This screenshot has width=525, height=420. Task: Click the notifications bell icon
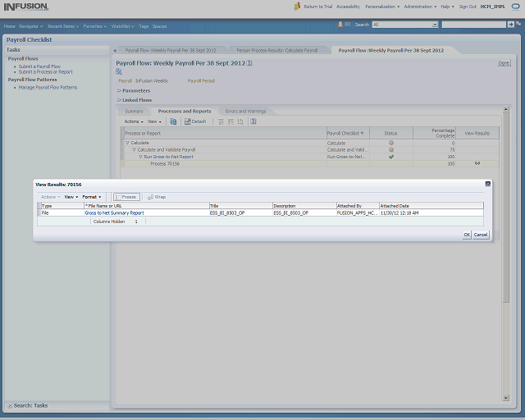(x=340, y=25)
